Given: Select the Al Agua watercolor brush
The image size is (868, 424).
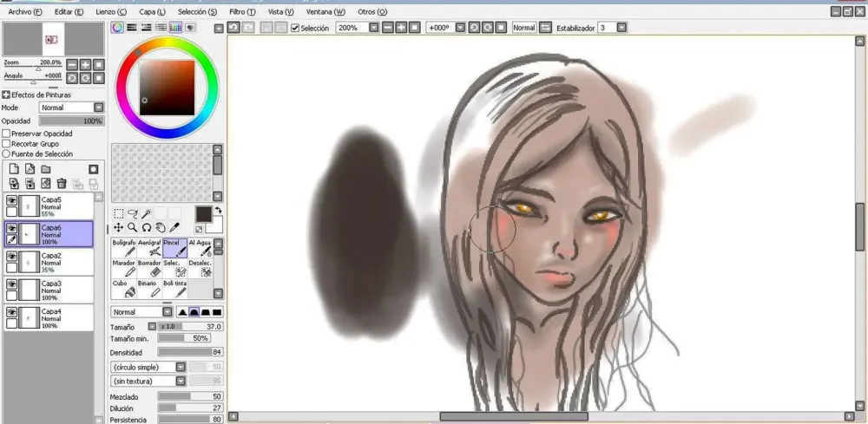Looking at the screenshot, I should point(200,248).
